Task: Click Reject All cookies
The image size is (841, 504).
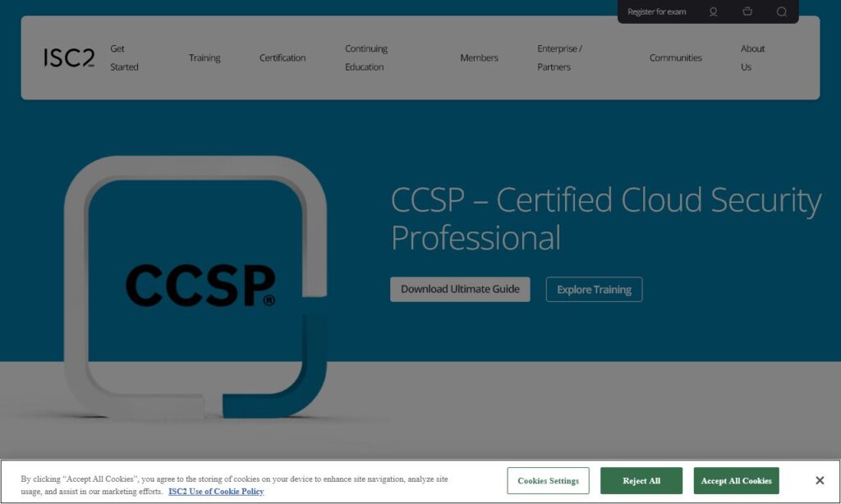Action: [641, 480]
